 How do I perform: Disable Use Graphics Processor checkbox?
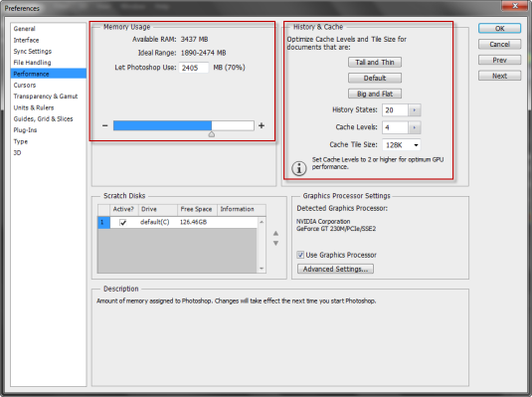pyautogui.click(x=300, y=255)
